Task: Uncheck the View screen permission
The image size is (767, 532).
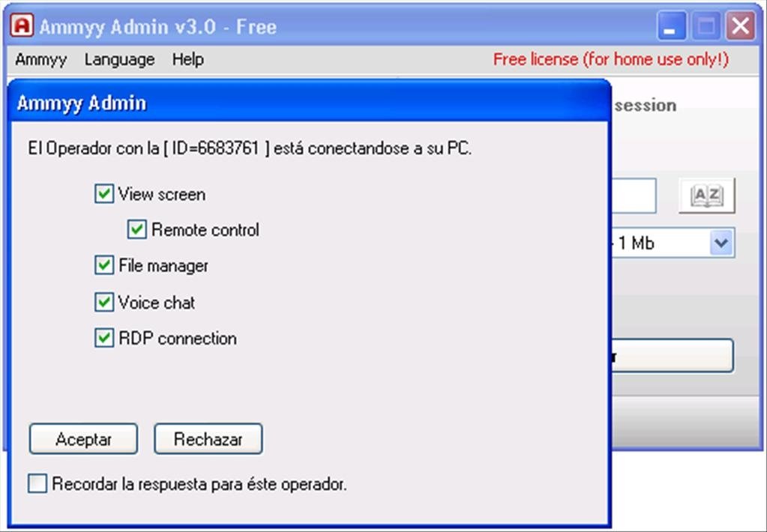Action: click(x=103, y=193)
